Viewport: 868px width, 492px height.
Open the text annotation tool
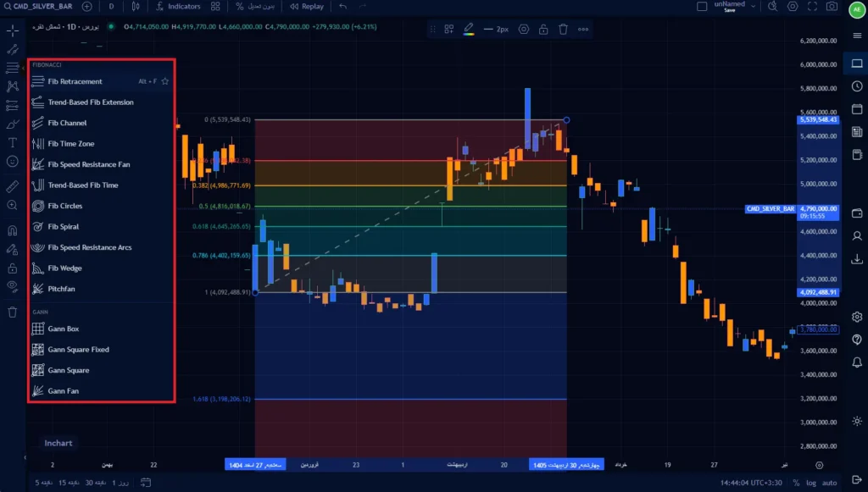click(12, 142)
